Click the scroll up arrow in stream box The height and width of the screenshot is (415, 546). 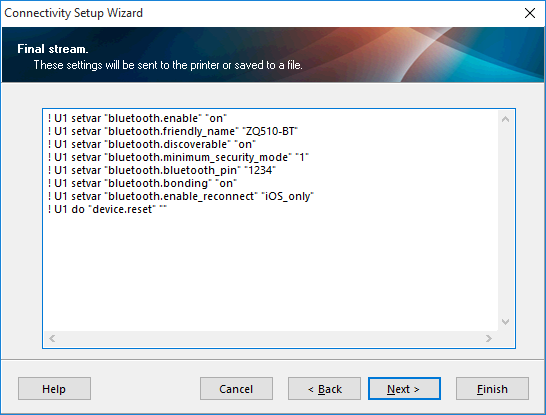click(x=506, y=119)
